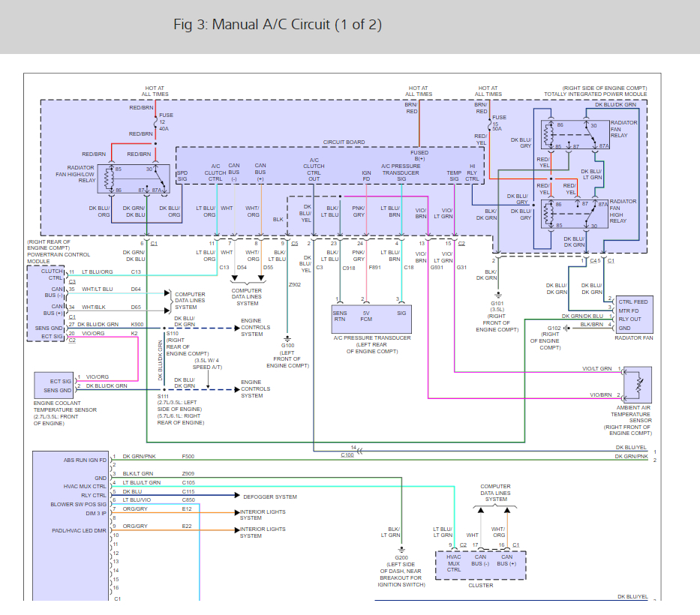Screen dimensions: 700x615
Task: Click the G101 ground symbol
Action: click(x=497, y=295)
